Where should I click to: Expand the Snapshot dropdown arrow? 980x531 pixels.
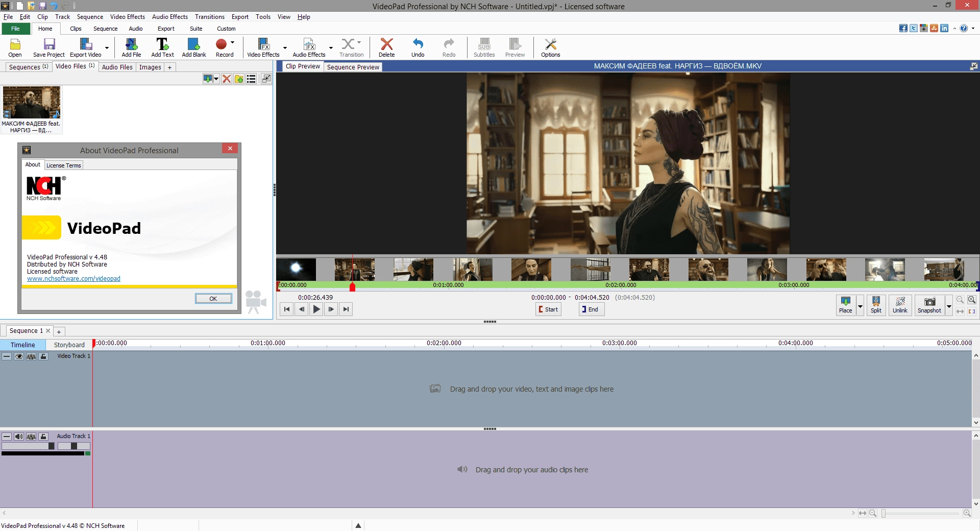949,306
